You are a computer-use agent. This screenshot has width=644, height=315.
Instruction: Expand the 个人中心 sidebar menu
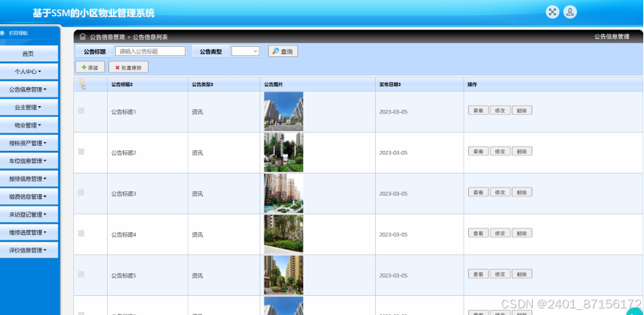[x=29, y=72]
